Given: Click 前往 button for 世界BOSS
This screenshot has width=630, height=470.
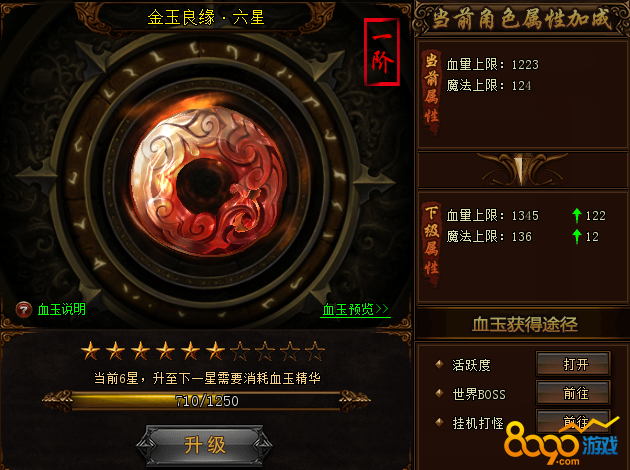Looking at the screenshot, I should tap(574, 392).
